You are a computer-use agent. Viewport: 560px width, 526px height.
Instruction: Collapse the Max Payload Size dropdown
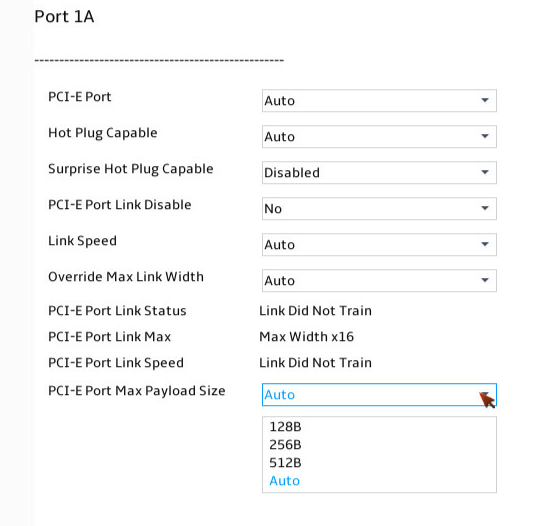[379, 395]
